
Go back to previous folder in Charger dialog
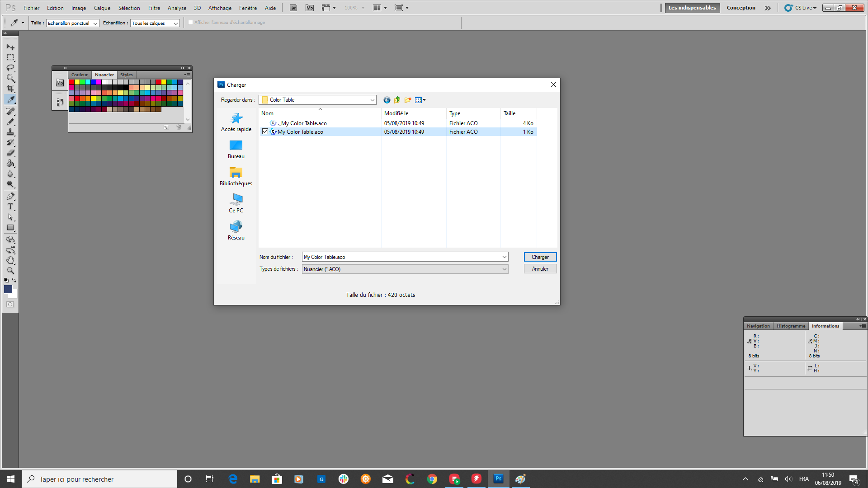387,100
